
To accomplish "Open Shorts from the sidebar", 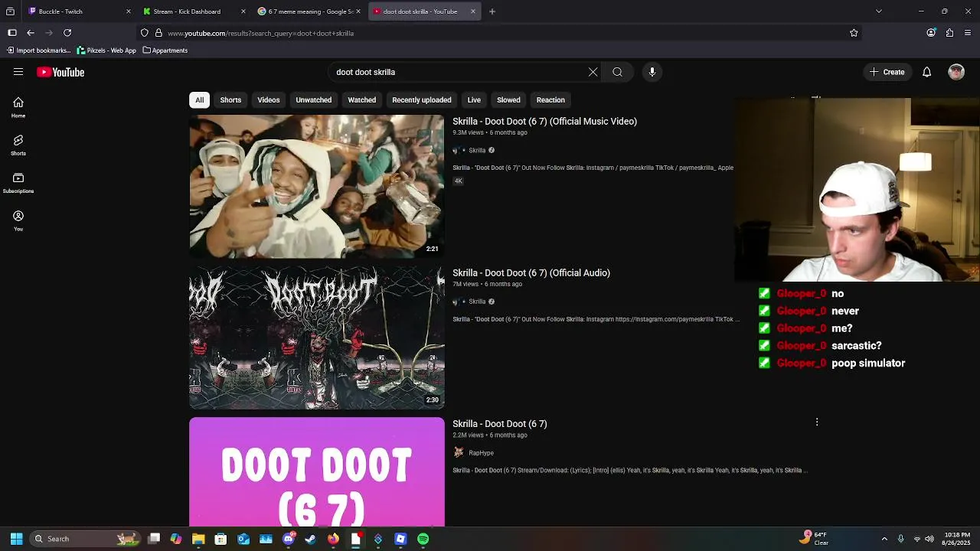I will [x=18, y=145].
